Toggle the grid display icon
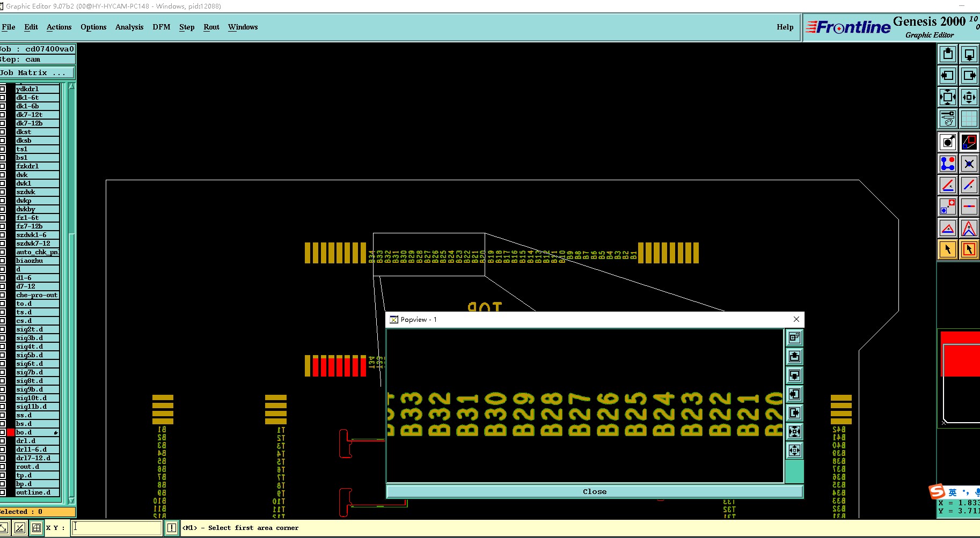 click(969, 119)
